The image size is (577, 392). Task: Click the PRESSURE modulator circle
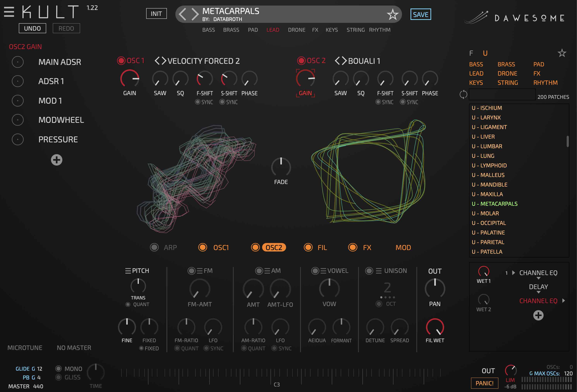(x=18, y=139)
